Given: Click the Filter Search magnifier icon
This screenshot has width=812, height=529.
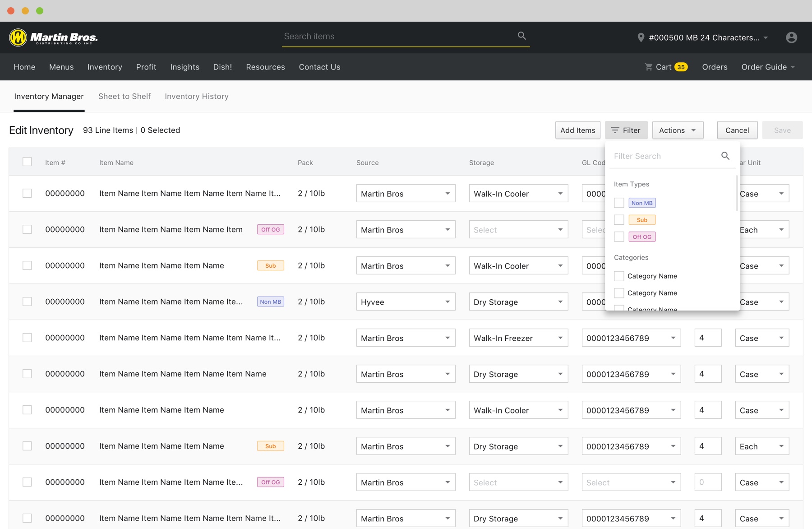Looking at the screenshot, I should pyautogui.click(x=725, y=156).
